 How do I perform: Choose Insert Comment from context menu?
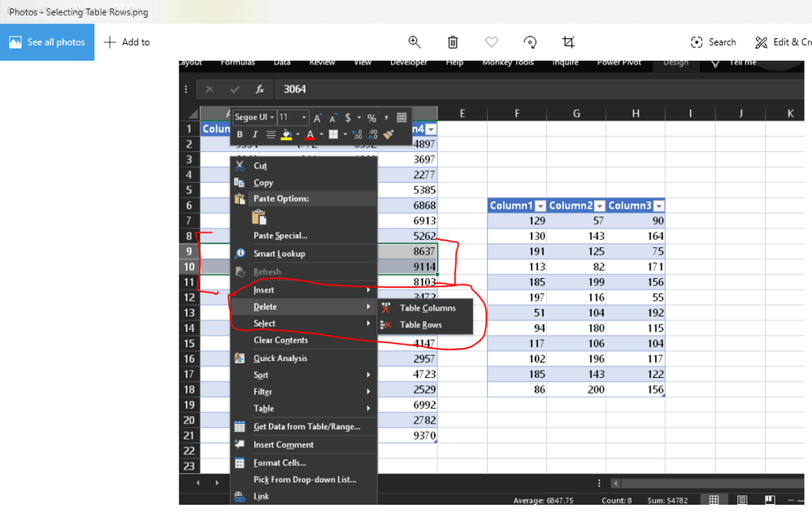[x=303, y=445]
